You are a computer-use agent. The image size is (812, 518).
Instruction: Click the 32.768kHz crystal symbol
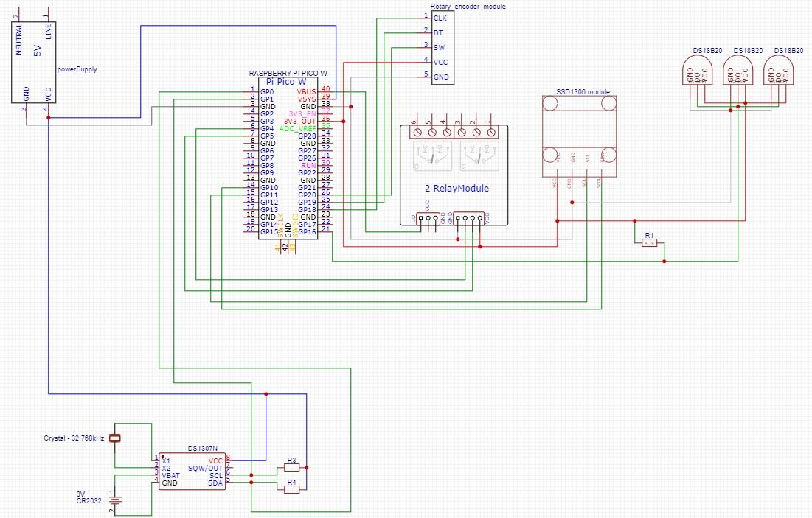point(114,438)
